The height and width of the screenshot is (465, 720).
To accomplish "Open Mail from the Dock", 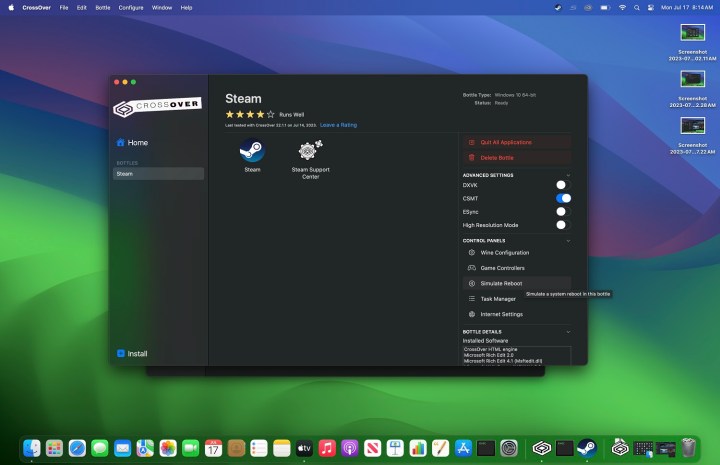I will (123, 448).
